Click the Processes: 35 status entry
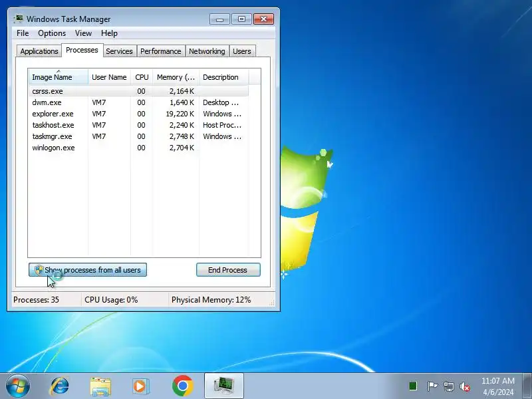 [x=37, y=300]
